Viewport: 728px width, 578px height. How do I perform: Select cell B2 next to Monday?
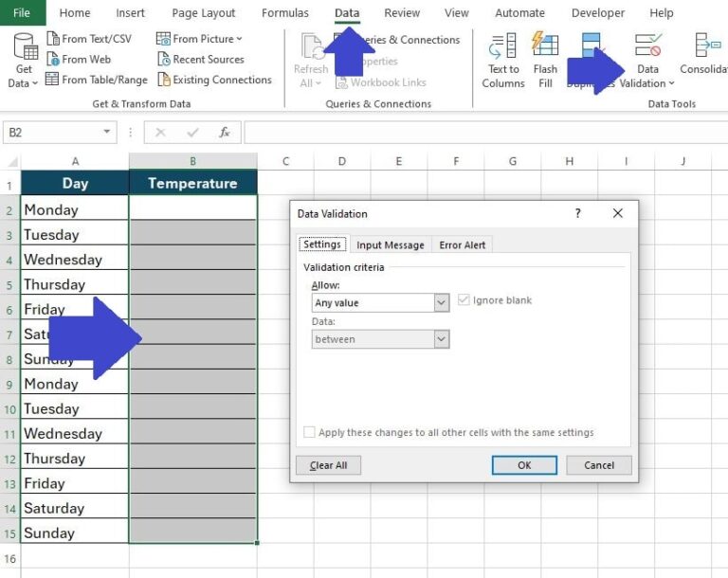192,208
